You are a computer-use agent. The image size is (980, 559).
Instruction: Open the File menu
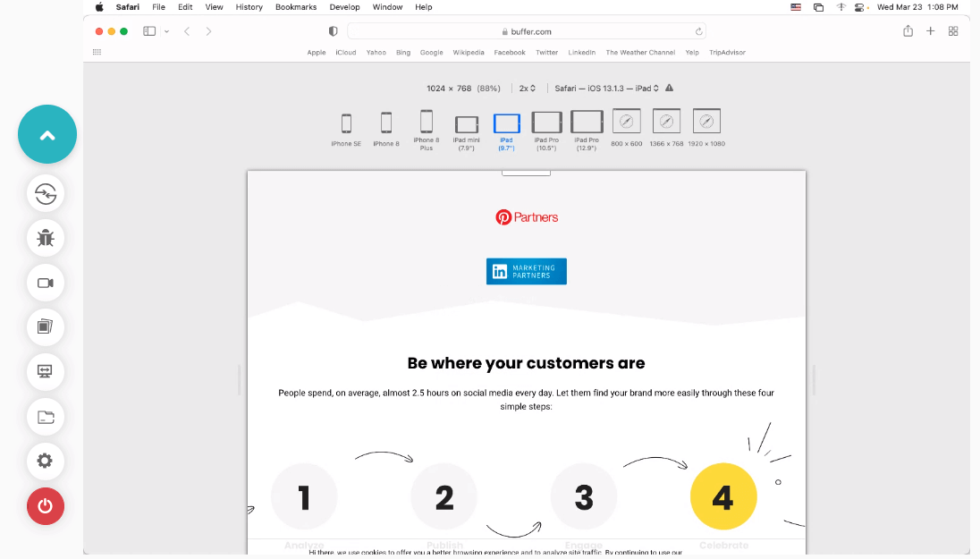(x=159, y=7)
